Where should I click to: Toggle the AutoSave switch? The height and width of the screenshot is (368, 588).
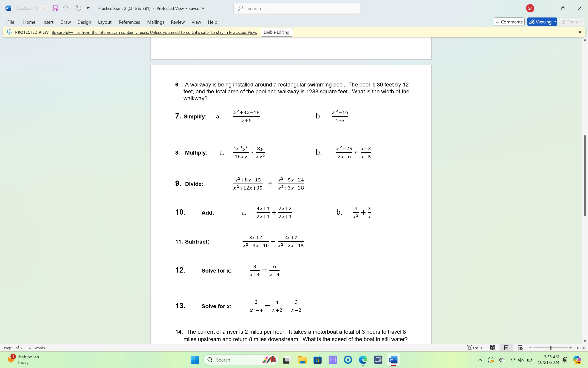41,8
